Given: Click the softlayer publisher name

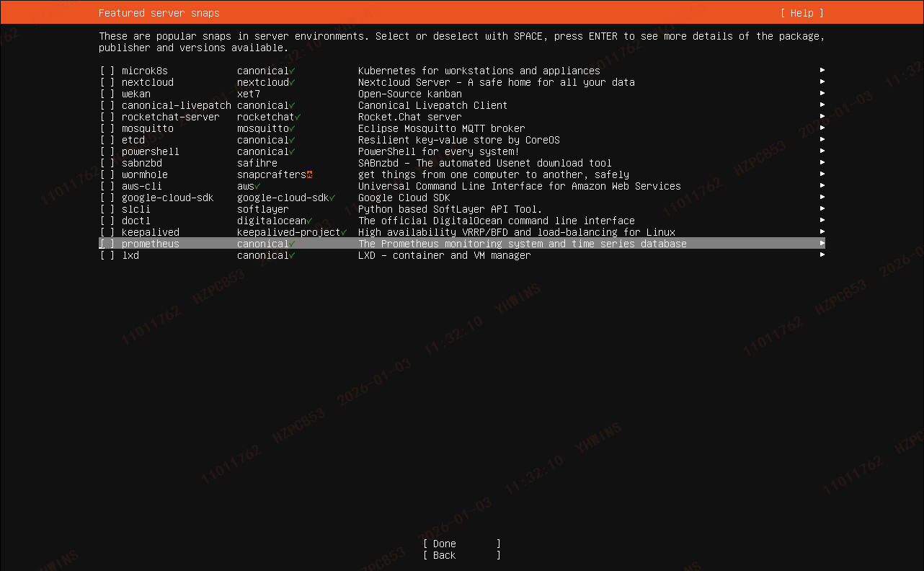Looking at the screenshot, I should tap(263, 209).
